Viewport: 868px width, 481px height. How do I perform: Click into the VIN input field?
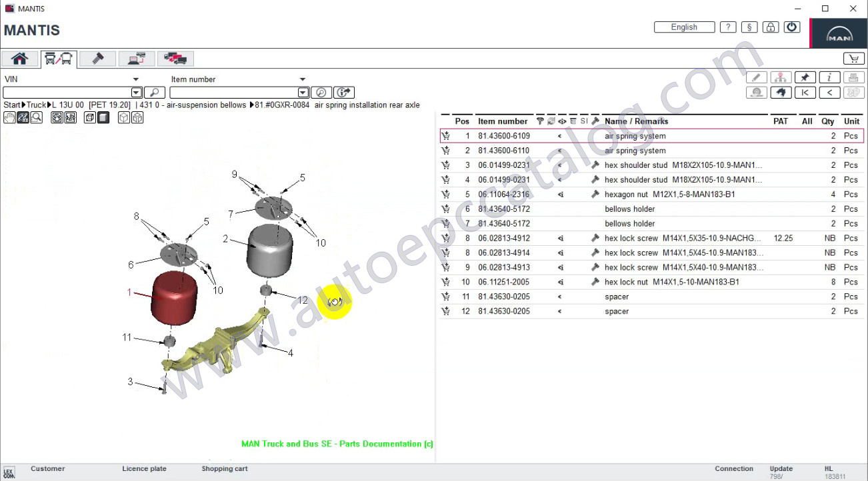coord(67,93)
